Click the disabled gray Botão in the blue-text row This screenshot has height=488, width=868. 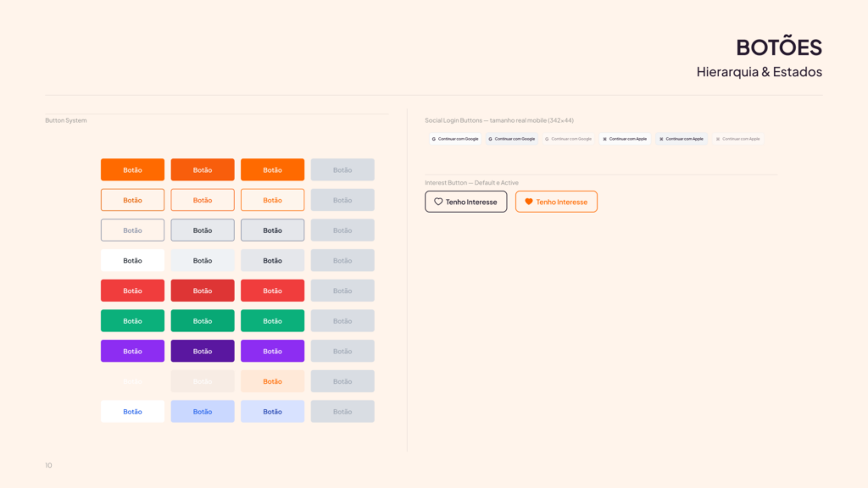click(342, 412)
